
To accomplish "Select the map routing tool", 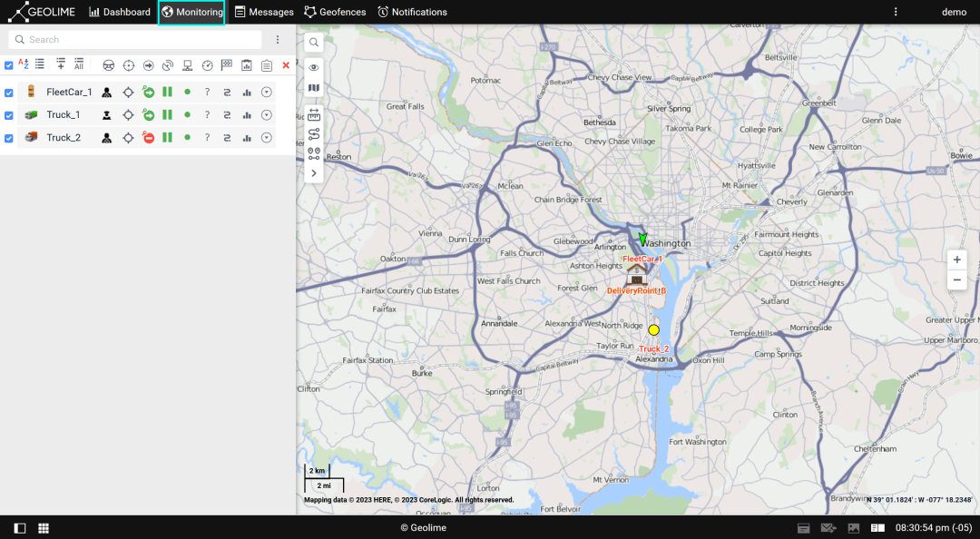I will (314, 133).
